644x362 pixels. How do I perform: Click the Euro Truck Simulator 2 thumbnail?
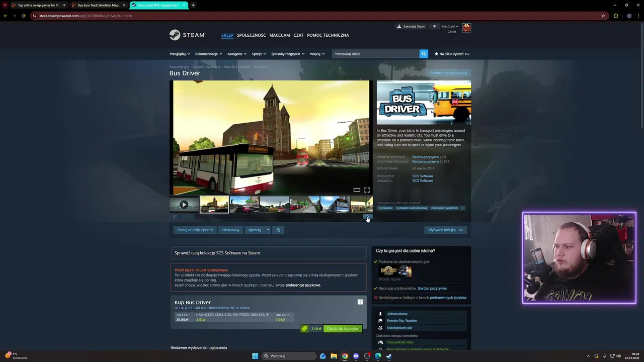(x=395, y=271)
